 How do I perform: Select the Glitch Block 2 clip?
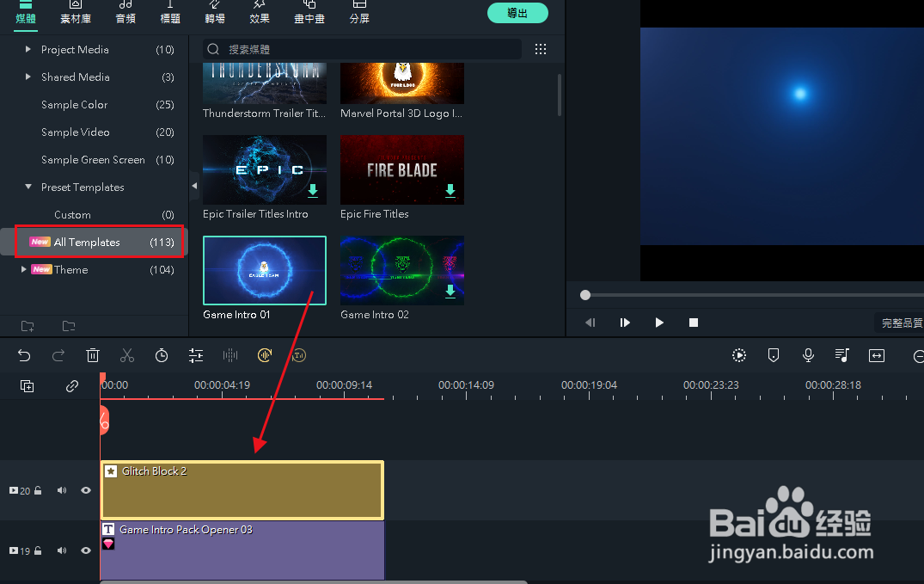tap(242, 490)
